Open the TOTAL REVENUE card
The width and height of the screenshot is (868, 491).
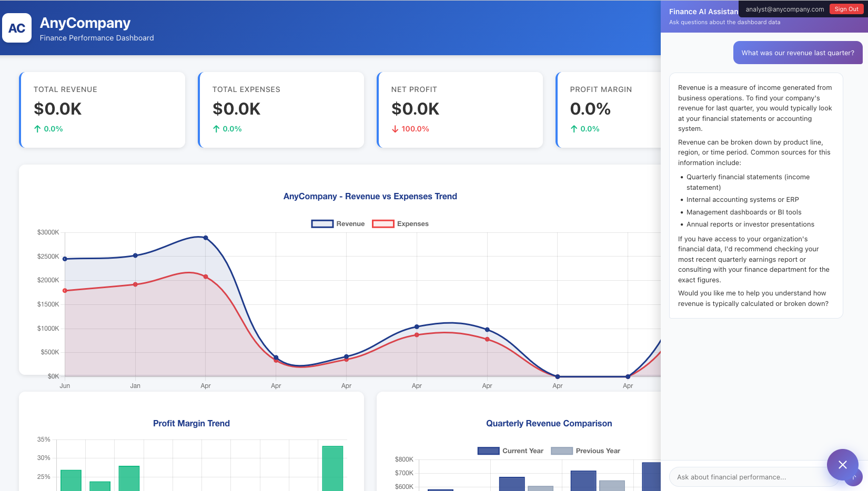[x=102, y=110]
